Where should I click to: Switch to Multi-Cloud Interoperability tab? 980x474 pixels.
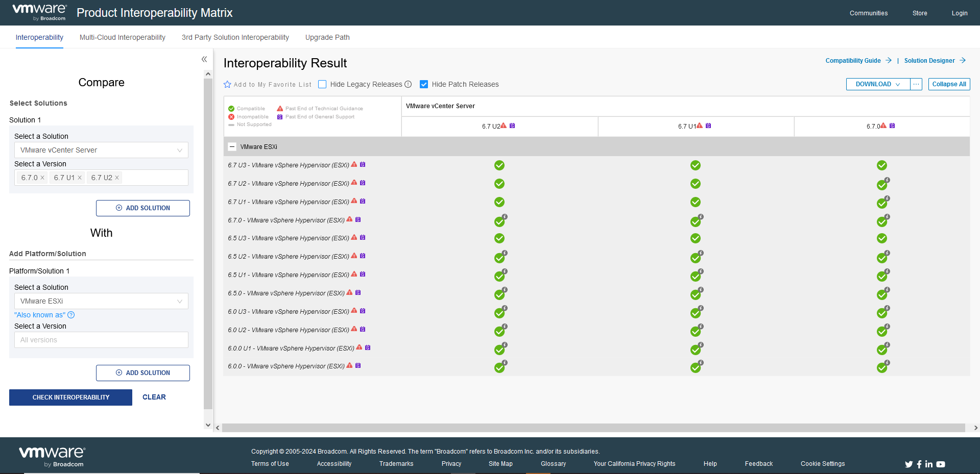(123, 37)
